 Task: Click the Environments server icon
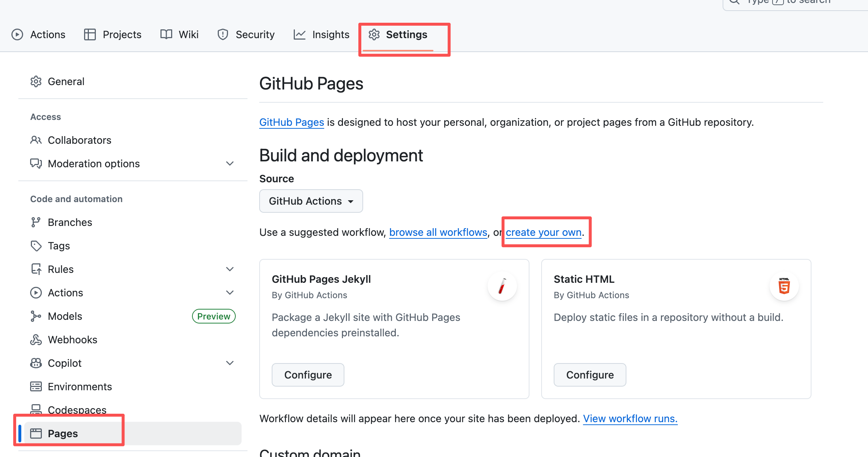point(36,387)
